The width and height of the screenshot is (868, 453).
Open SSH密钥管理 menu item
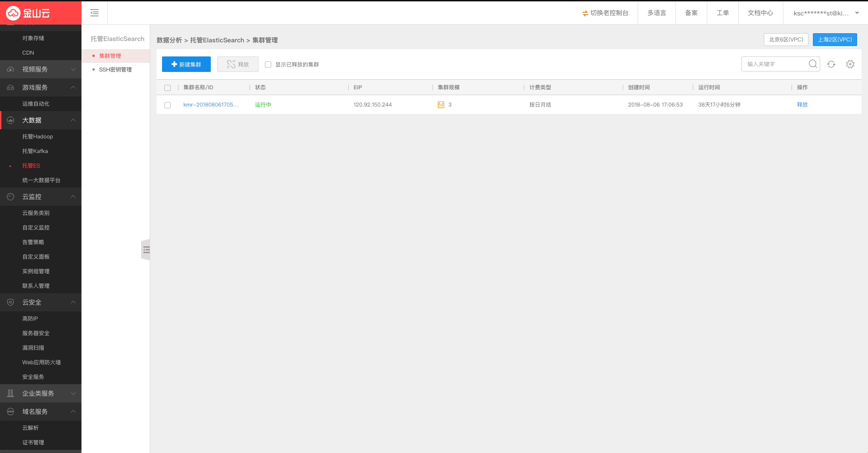pos(116,70)
